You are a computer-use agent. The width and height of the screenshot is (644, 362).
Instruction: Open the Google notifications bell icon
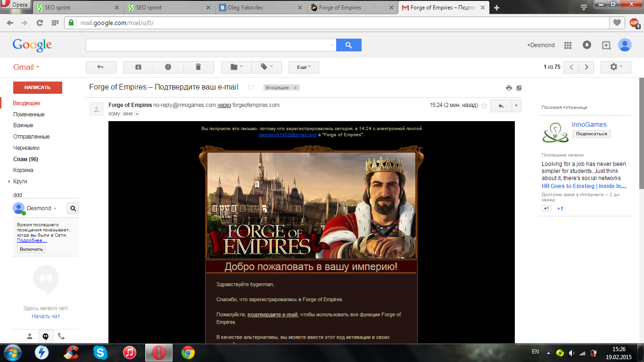(587, 45)
